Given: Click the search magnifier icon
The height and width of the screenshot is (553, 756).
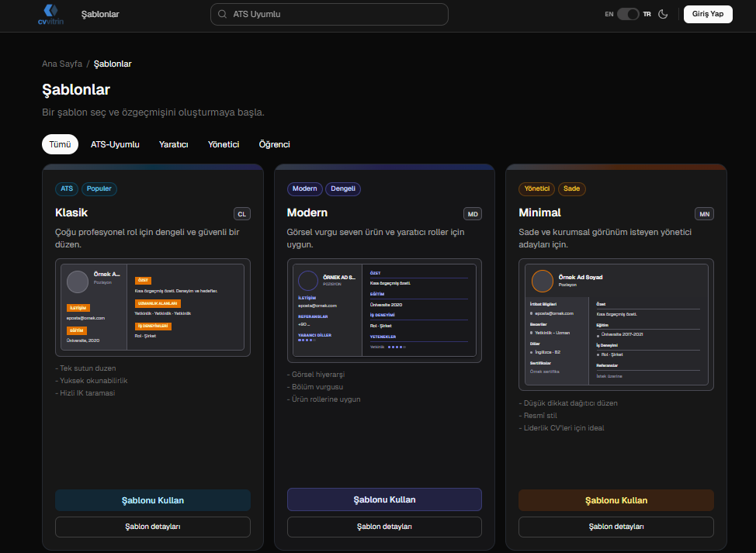Looking at the screenshot, I should point(222,14).
